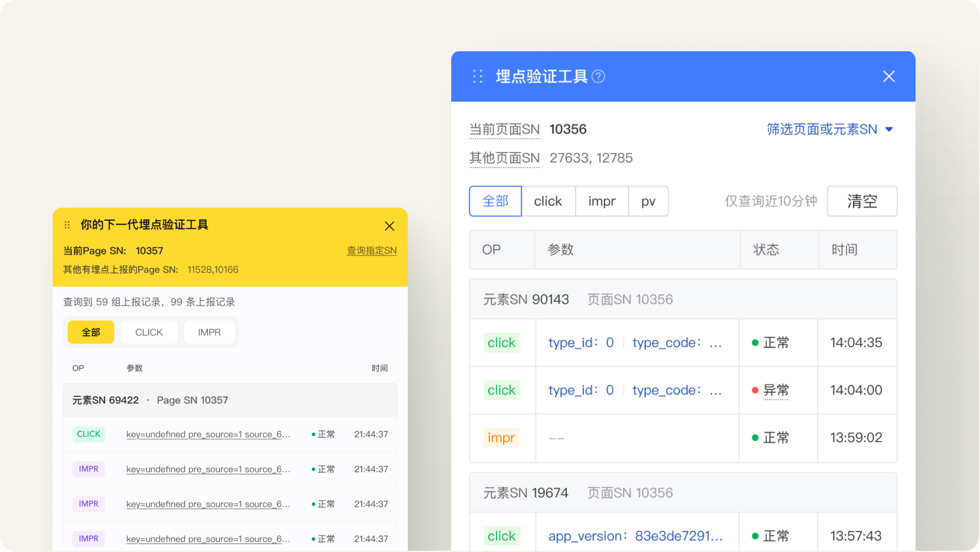Click the 异常 status at 14:04:00

[770, 390]
